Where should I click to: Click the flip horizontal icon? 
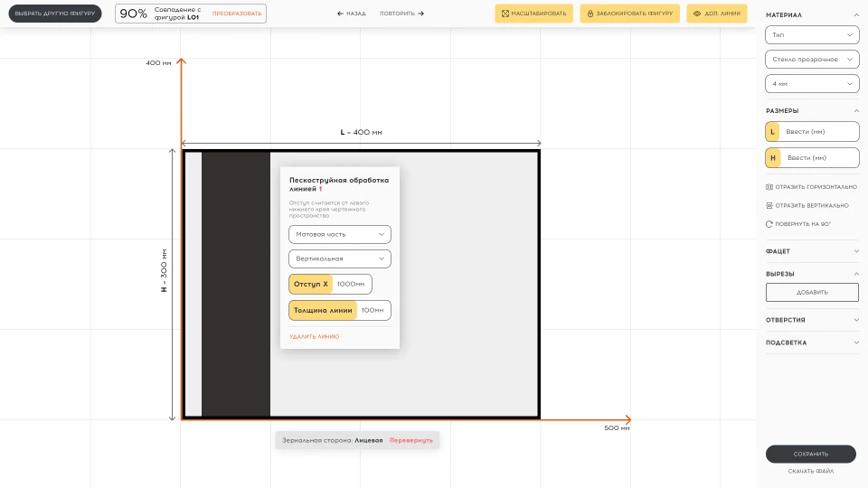(x=769, y=187)
